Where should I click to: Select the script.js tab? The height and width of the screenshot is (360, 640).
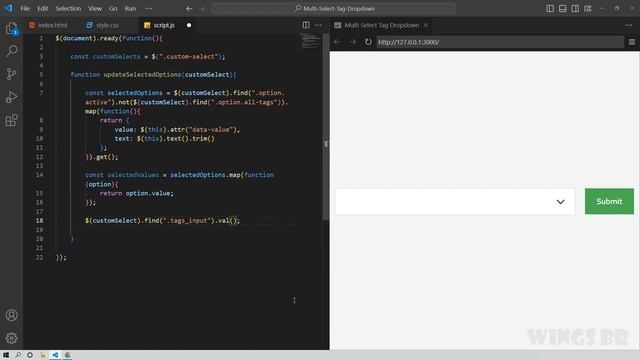pyautogui.click(x=163, y=25)
